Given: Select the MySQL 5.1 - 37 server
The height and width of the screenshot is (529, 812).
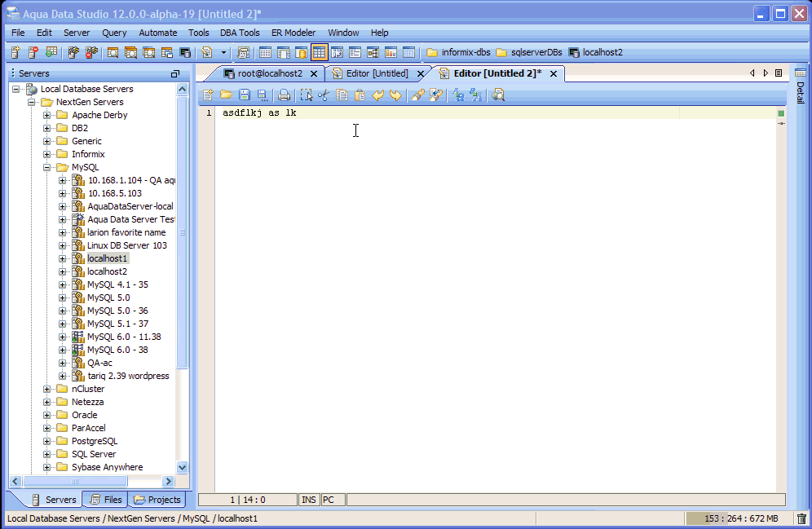Looking at the screenshot, I should 117,324.
